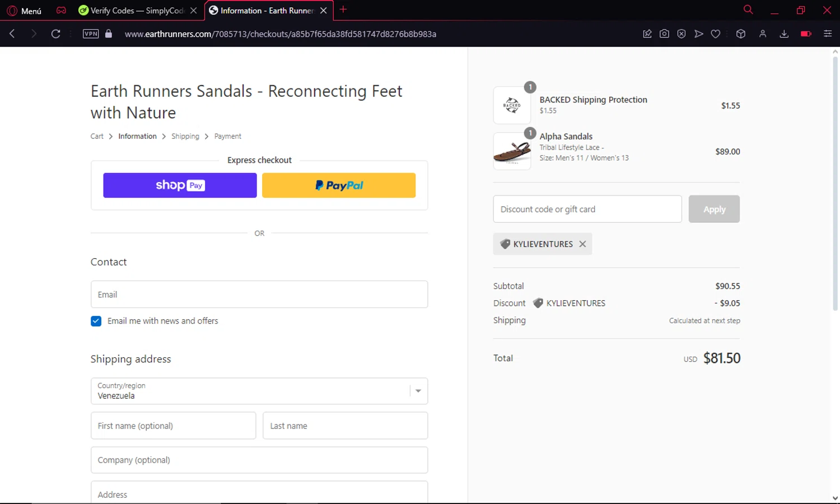840x504 pixels.
Task: Click the Apply discount button
Action: (x=714, y=209)
